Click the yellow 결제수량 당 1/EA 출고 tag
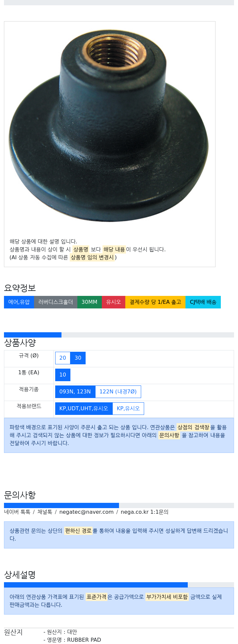Screen dimensions: 238x644 155,302
